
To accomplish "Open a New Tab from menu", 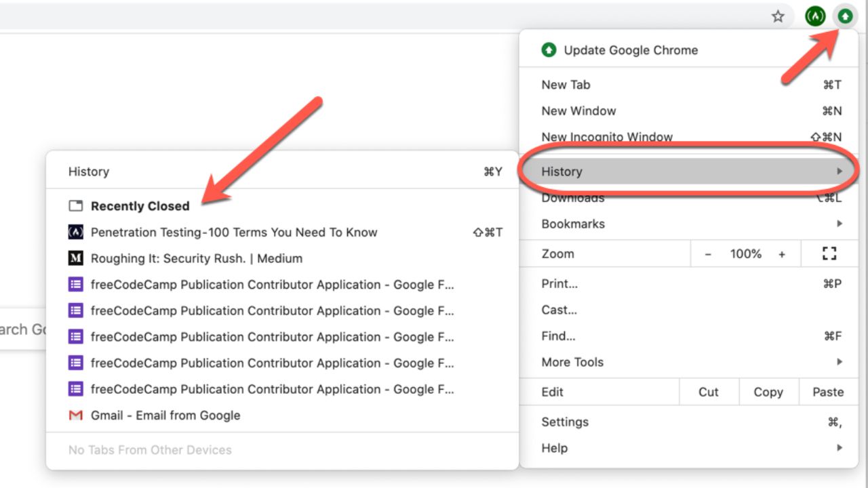I will 688,85.
